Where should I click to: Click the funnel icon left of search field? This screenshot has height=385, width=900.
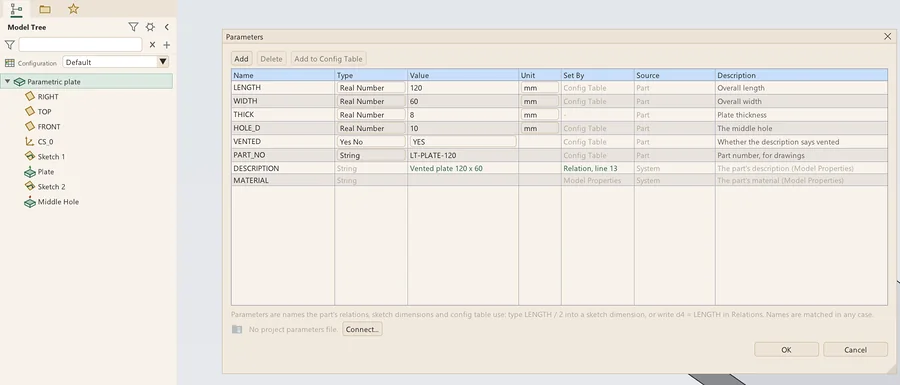click(x=9, y=45)
